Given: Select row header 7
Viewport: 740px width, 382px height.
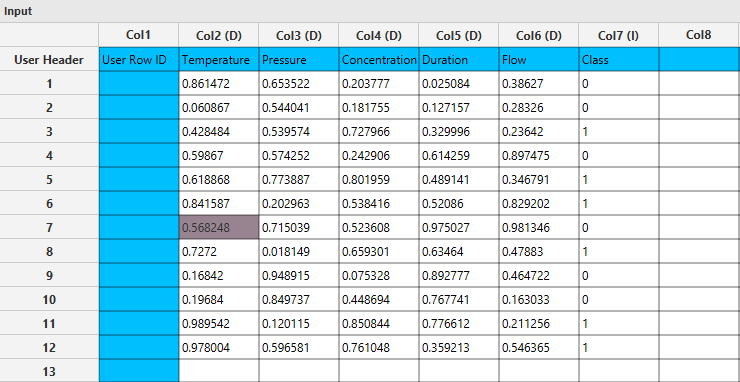Looking at the screenshot, I should pyautogui.click(x=49, y=228).
